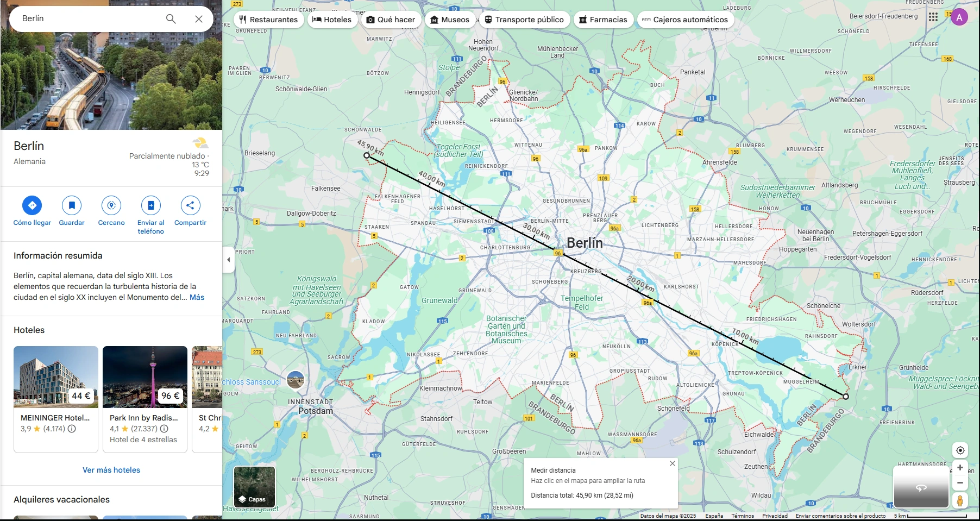Select the Museos chip
The height and width of the screenshot is (521, 980).
click(x=450, y=20)
